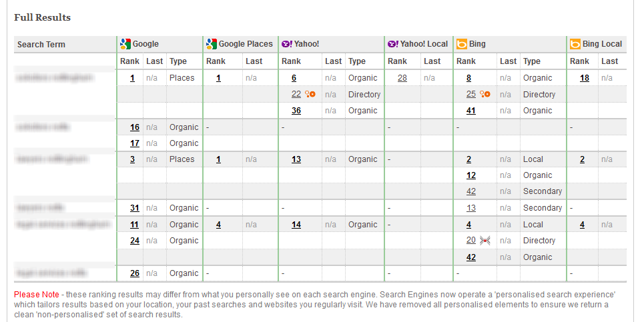Screen dimensions: 644x322
Task: Open the Yahoo! Local rank 28 link
Action: [x=402, y=78]
